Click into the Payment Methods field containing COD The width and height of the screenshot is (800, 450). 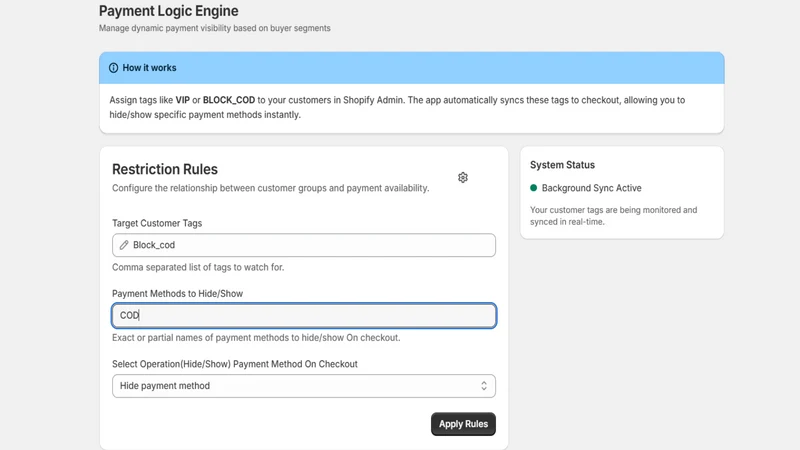(x=304, y=315)
